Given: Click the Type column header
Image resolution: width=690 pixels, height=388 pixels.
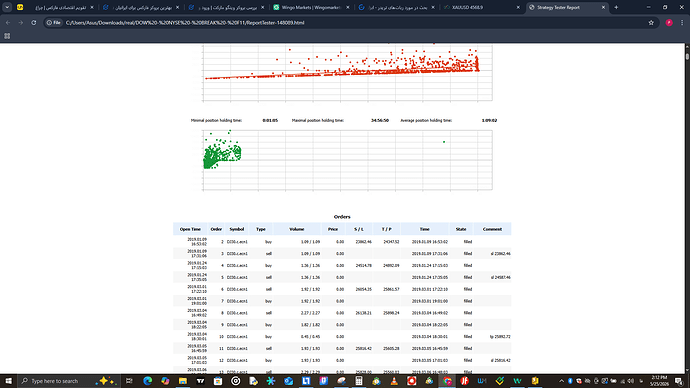Looking at the screenshot, I should [x=261, y=229].
